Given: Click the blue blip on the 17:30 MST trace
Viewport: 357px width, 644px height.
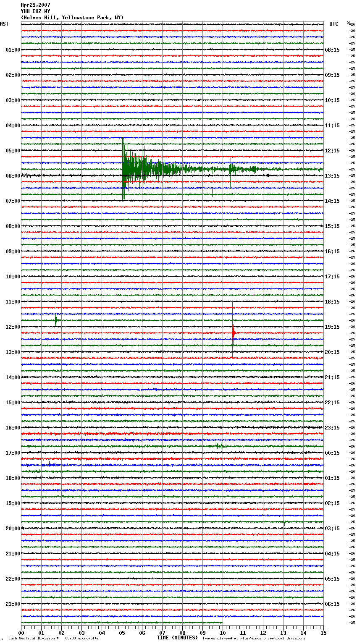Looking at the screenshot, I should tap(50, 464).
